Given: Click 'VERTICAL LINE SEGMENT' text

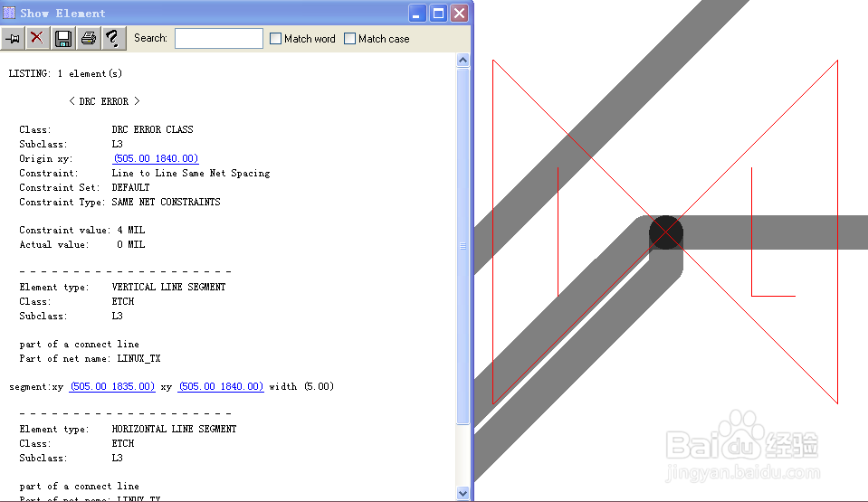Looking at the screenshot, I should [x=169, y=287].
